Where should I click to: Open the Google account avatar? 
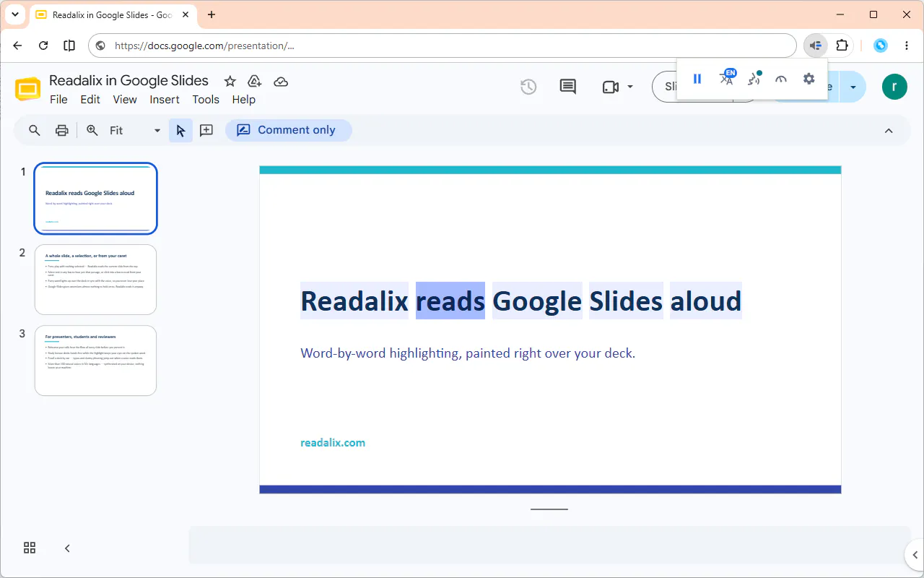point(894,87)
